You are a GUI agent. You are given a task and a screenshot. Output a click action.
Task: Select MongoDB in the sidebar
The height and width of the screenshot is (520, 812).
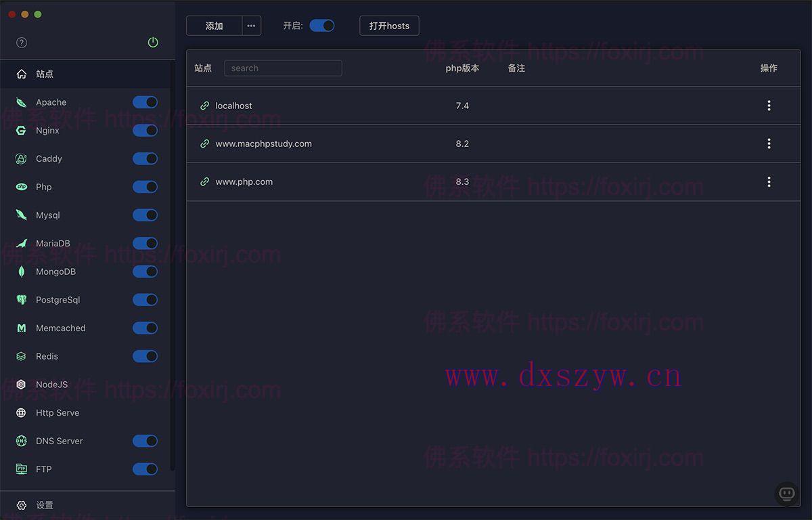tap(55, 272)
